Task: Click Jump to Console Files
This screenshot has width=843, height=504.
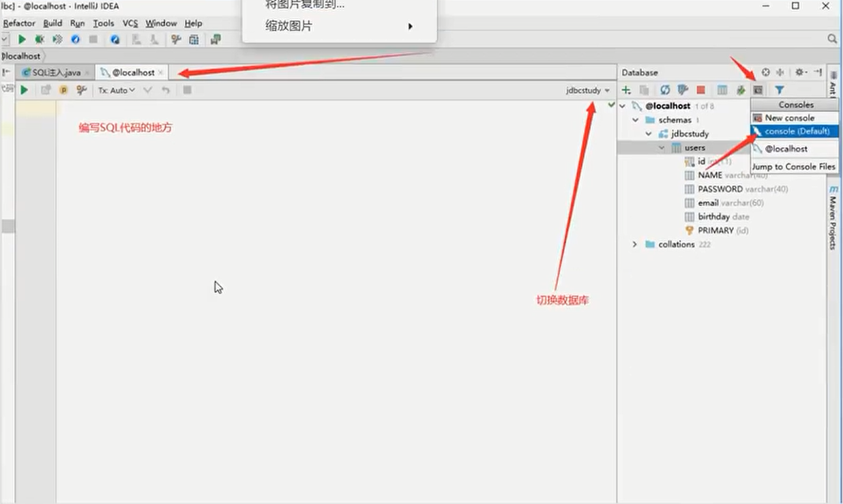Action: click(794, 166)
